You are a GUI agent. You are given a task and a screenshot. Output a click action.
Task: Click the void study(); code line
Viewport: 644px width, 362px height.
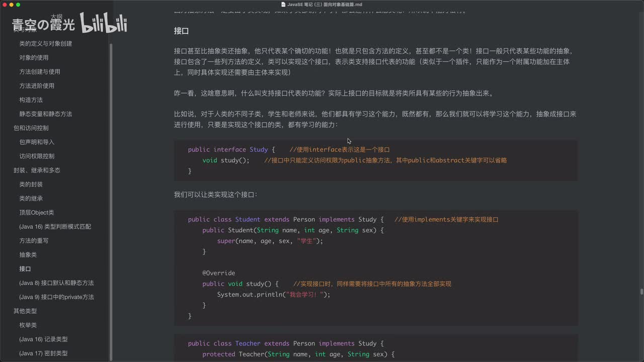[x=226, y=160]
